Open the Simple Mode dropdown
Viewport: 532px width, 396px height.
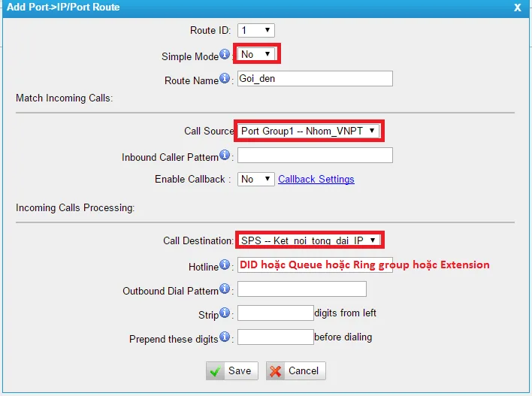[x=256, y=54]
